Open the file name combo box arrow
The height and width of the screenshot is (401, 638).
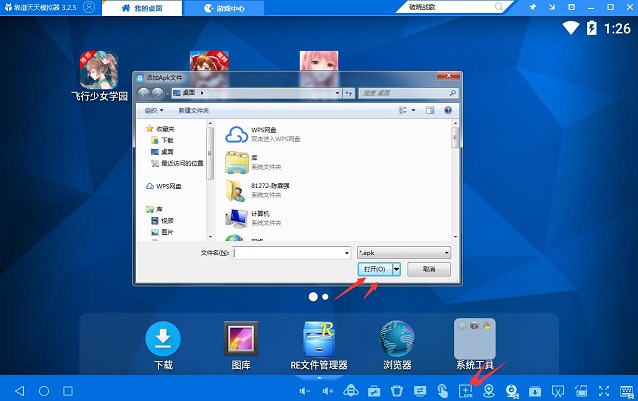pos(347,253)
